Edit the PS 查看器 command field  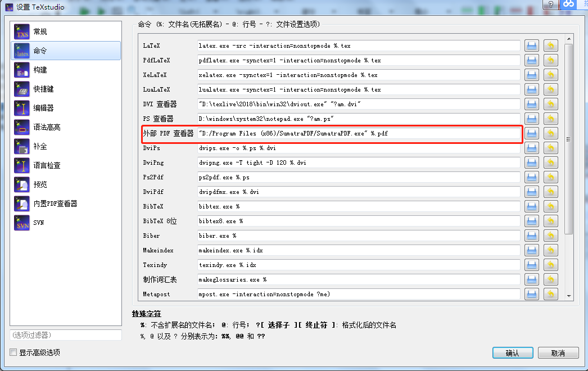click(359, 119)
